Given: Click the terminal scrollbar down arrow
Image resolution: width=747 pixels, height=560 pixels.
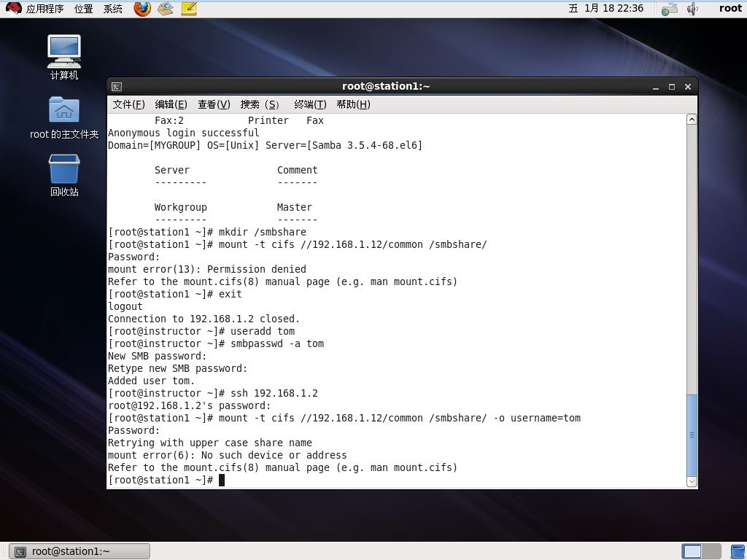Looking at the screenshot, I should click(x=692, y=482).
